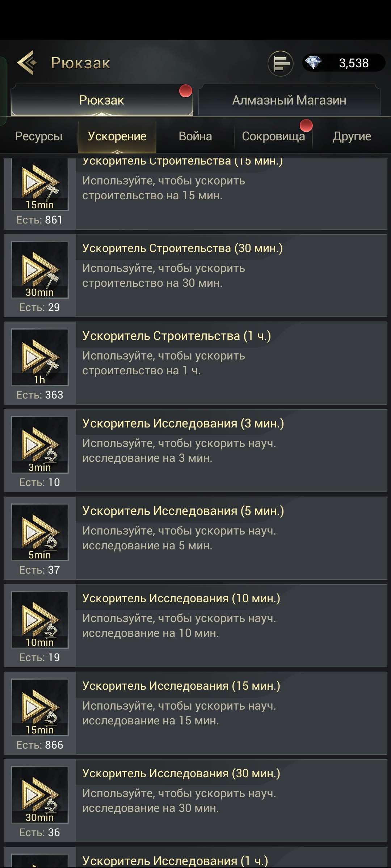Select the 3min research speedup icon
Screen dimensions: 391x868
[40, 445]
